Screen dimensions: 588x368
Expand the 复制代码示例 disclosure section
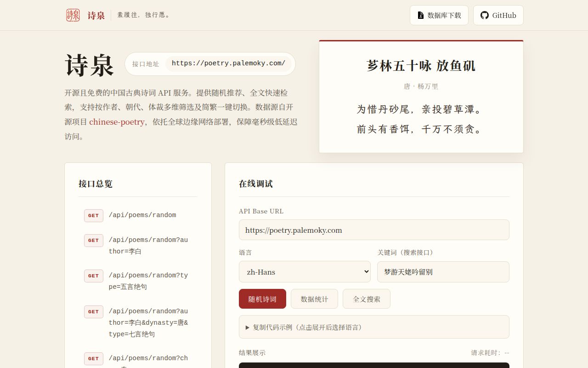(374, 327)
